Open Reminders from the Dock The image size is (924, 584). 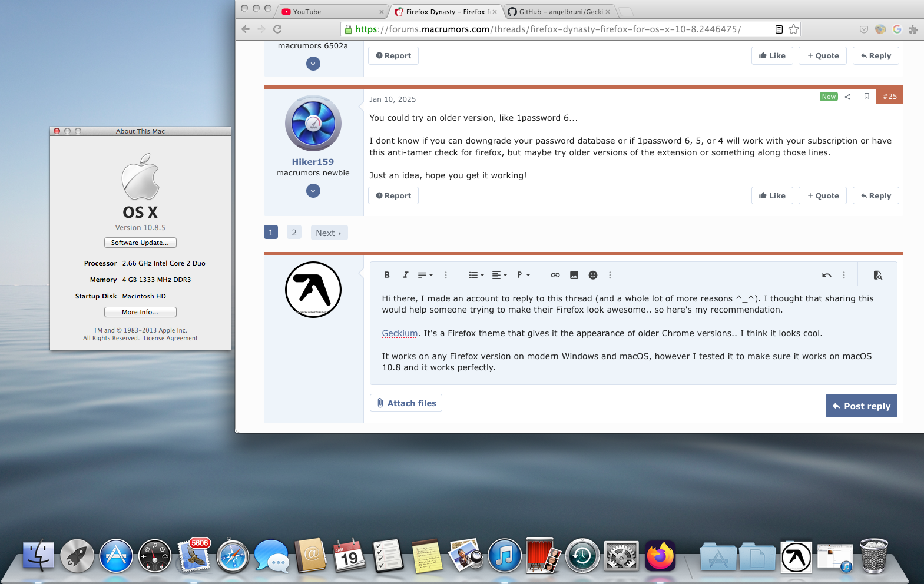click(388, 556)
